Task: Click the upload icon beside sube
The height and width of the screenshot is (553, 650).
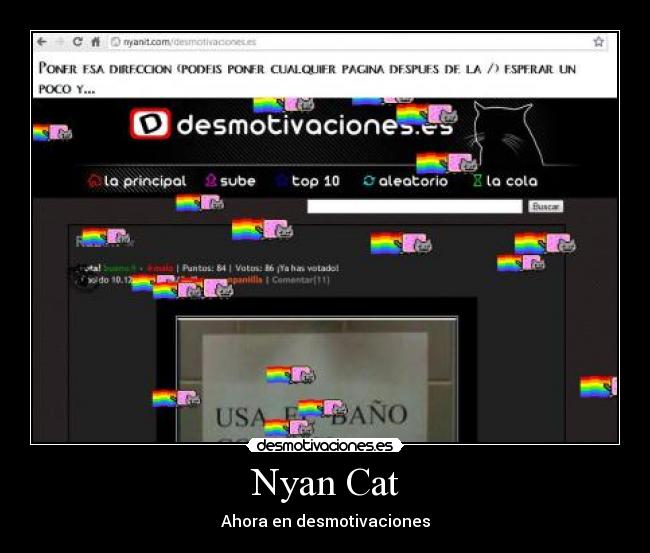Action: point(211,180)
